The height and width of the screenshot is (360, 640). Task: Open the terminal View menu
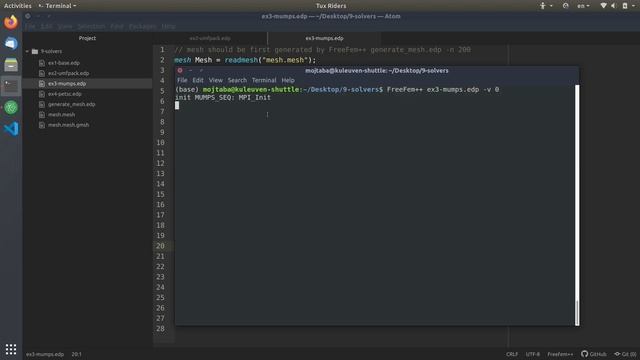click(216, 80)
